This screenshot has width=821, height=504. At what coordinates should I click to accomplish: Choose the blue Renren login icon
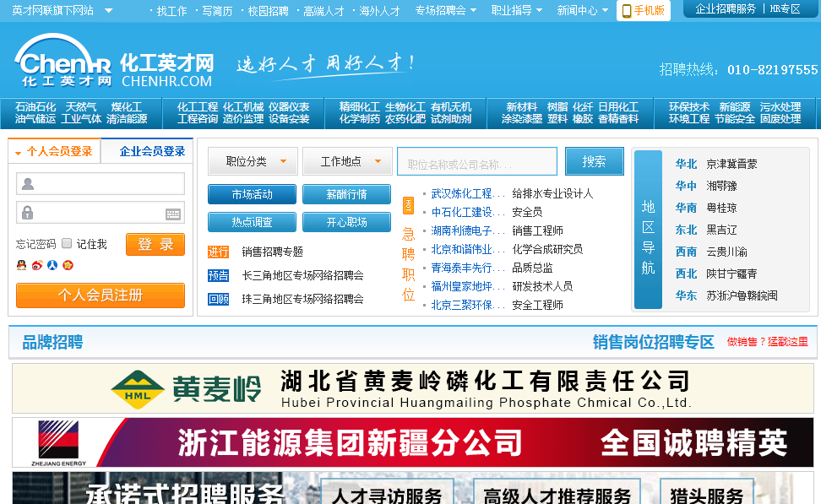click(x=52, y=265)
